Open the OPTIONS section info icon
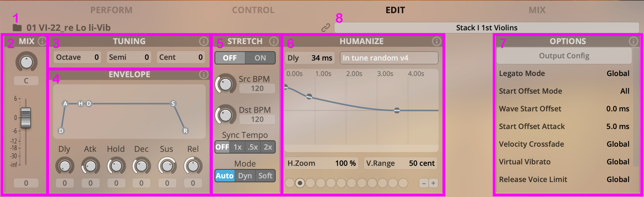 coord(633,41)
